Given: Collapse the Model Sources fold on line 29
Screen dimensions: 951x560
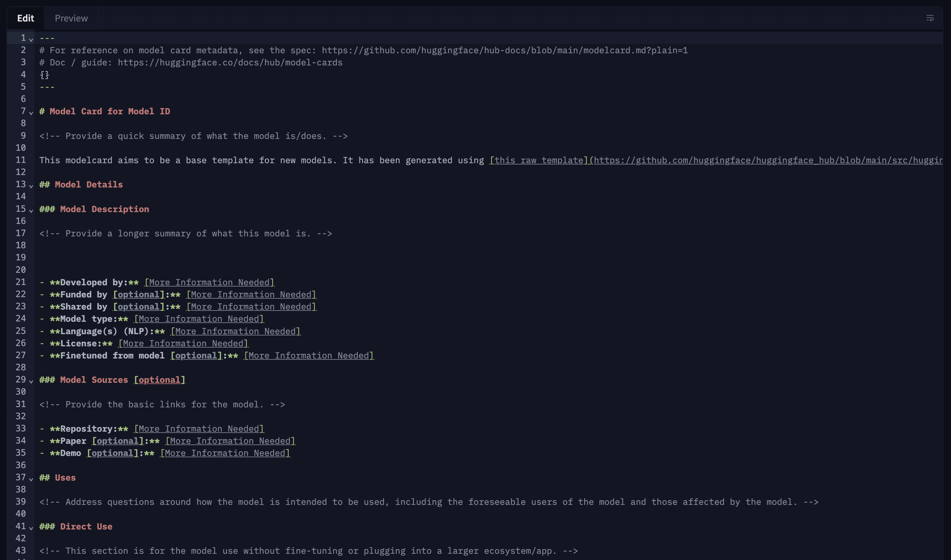Looking at the screenshot, I should 31,381.
